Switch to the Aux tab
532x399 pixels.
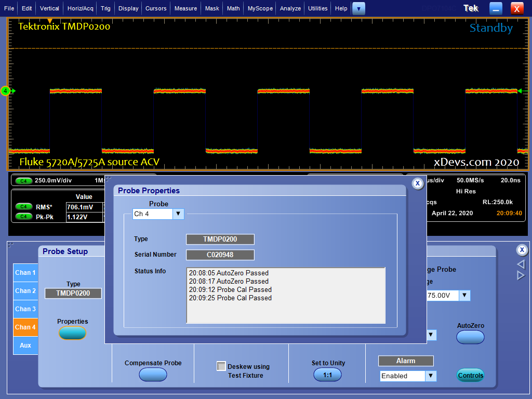coord(25,345)
